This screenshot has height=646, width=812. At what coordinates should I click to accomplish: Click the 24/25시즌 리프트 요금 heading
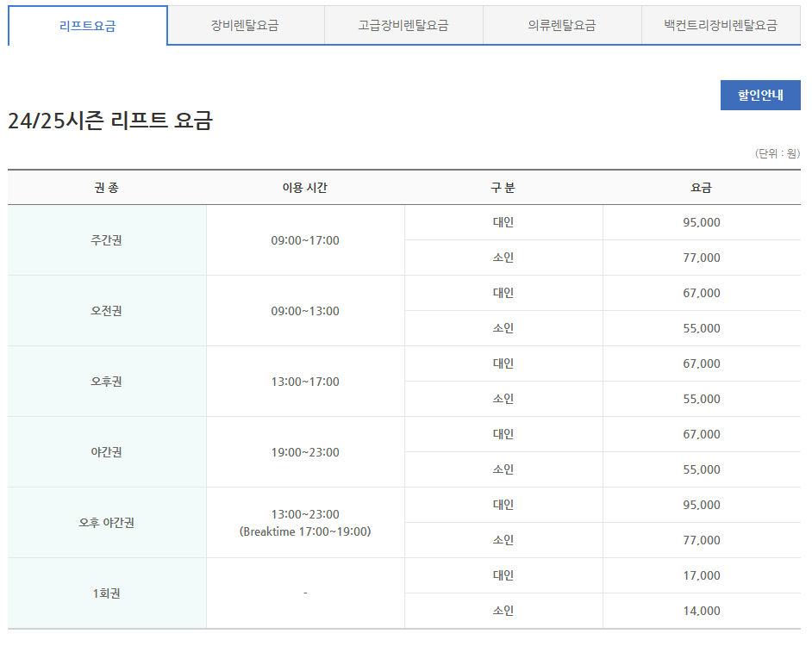tap(110, 121)
